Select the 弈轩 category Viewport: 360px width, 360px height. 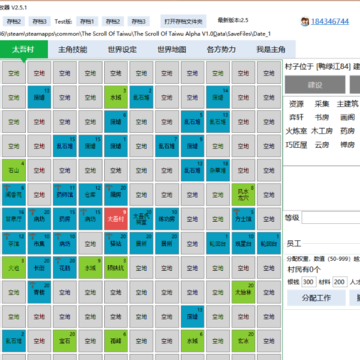[x=296, y=117]
